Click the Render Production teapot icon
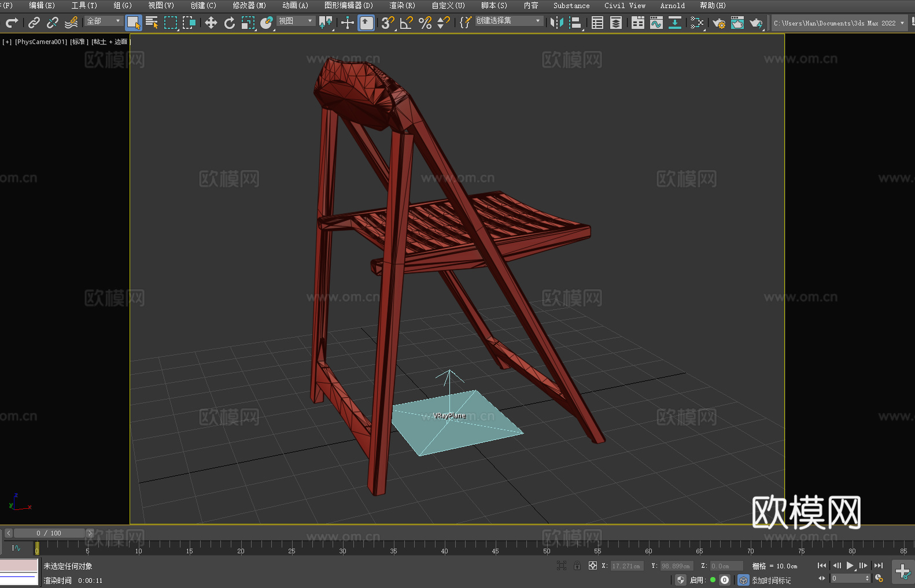This screenshot has width=915, height=588. [x=756, y=23]
